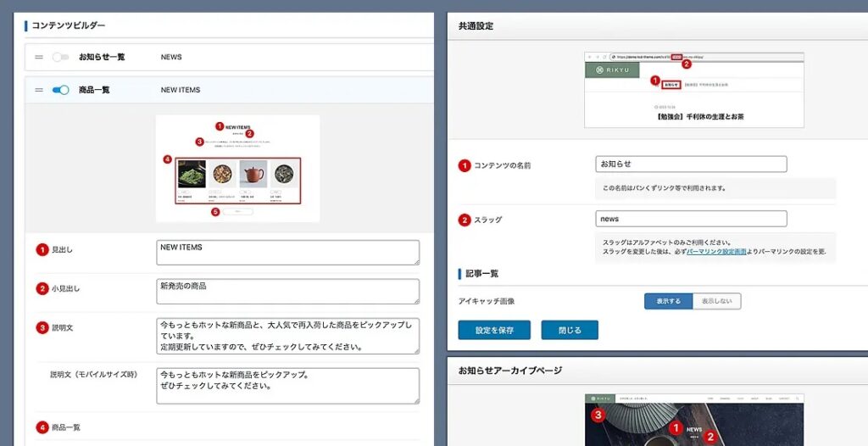Edit the 説明文（モバイルサイズ時） textarea

[288, 386]
